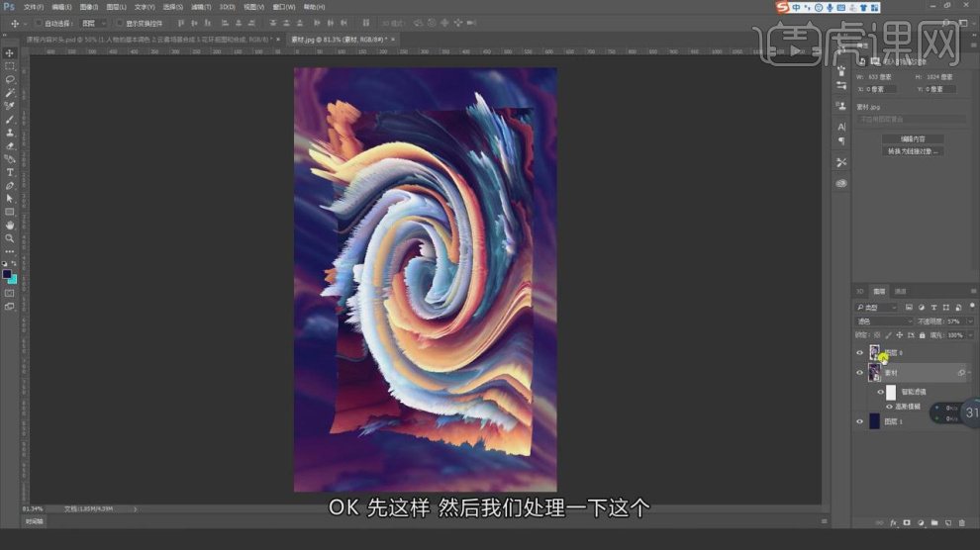
Task: Open the layer filter type dropdown
Action: (x=876, y=308)
